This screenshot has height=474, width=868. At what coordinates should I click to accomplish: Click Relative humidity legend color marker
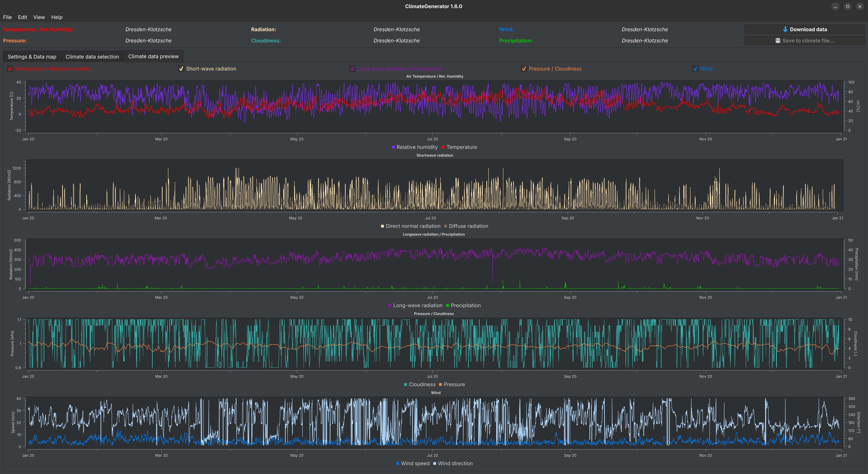pos(393,147)
